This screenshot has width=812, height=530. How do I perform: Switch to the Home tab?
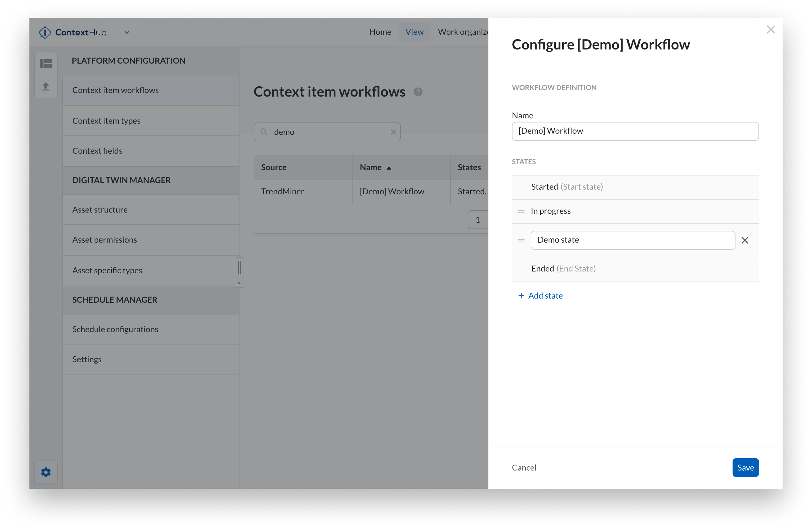coord(380,32)
